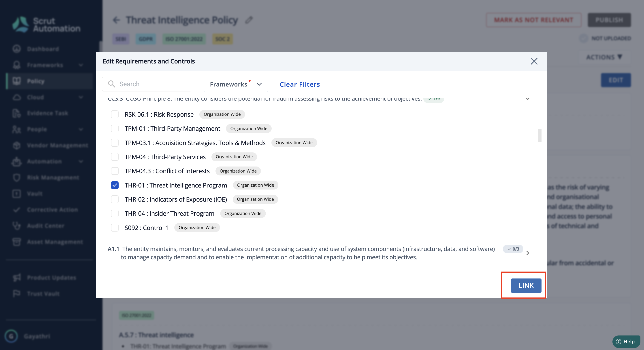The width and height of the screenshot is (644, 350).
Task: Click MARK AS NOT RELEVANT button
Action: point(533,20)
